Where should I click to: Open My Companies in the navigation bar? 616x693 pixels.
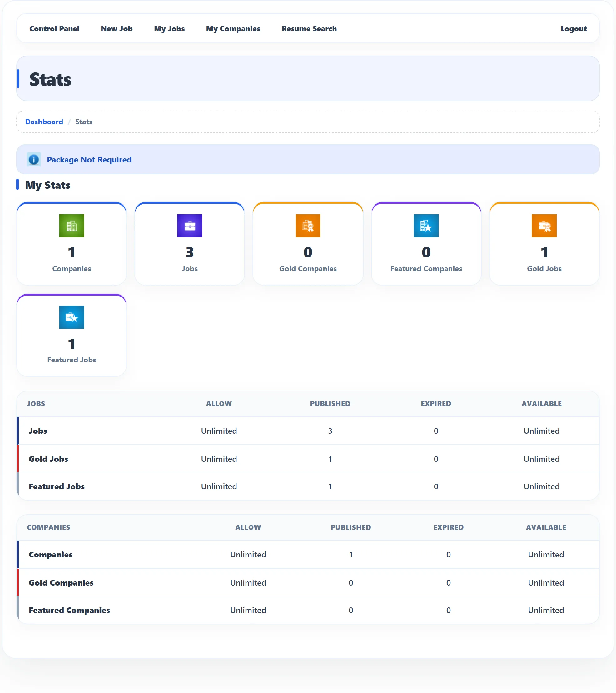(x=233, y=28)
